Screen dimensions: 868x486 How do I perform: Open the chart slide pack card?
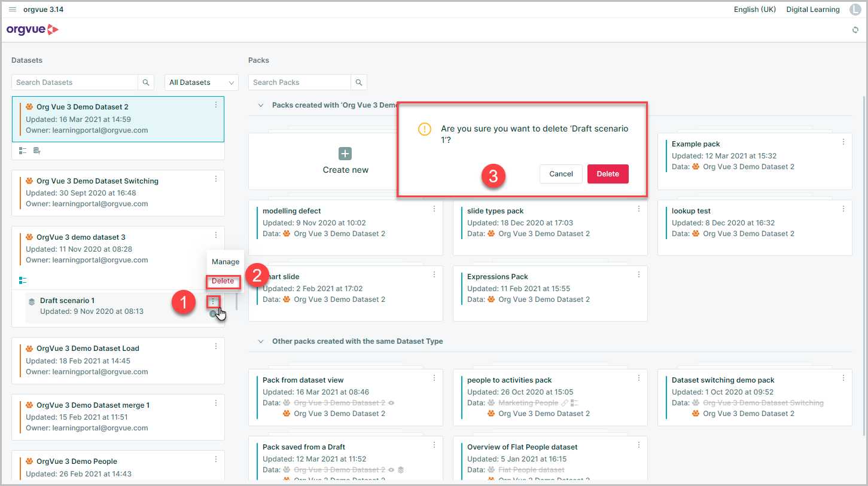click(346, 294)
